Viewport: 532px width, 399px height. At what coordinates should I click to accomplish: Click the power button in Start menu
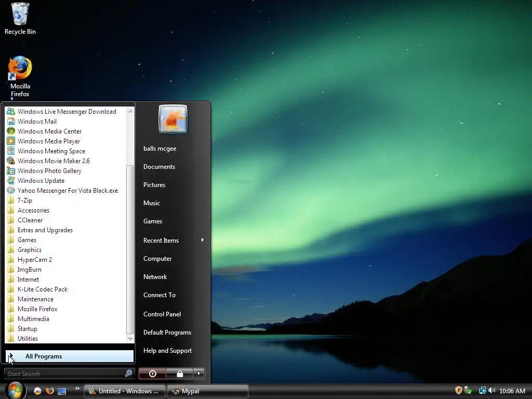(x=152, y=373)
